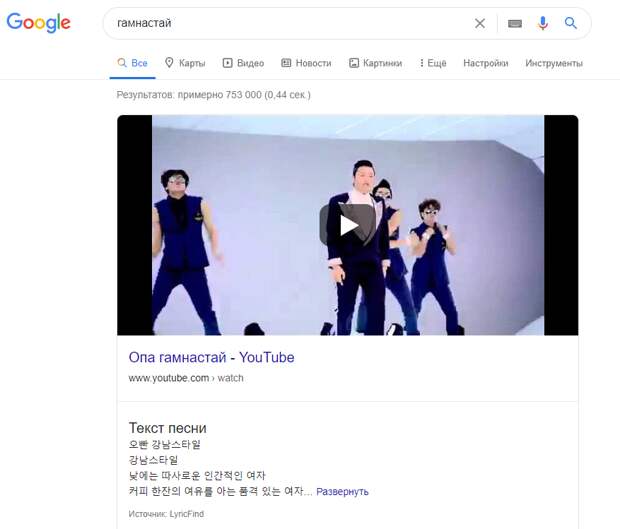Screen dimensions: 620x529
Task: Click the search text field
Action: click(x=290, y=23)
